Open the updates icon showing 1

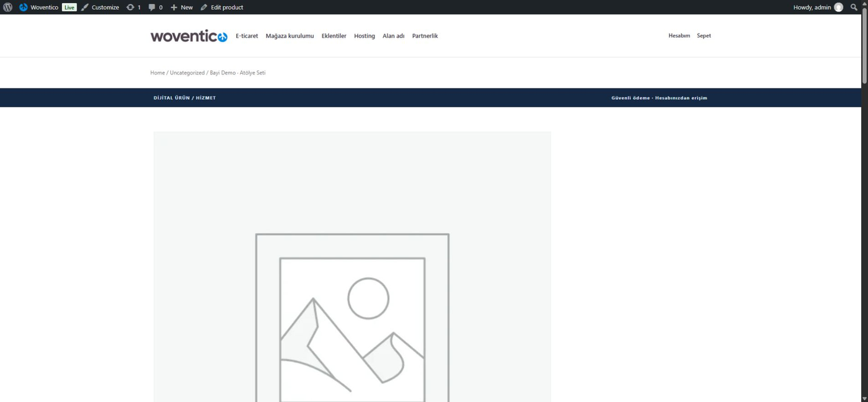[133, 7]
